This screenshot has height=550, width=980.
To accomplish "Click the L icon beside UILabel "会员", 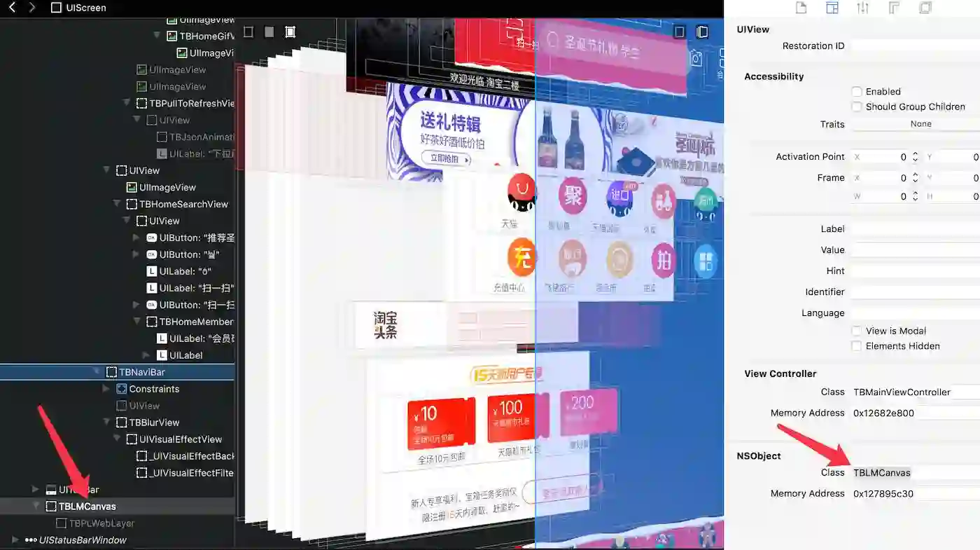I will (162, 338).
